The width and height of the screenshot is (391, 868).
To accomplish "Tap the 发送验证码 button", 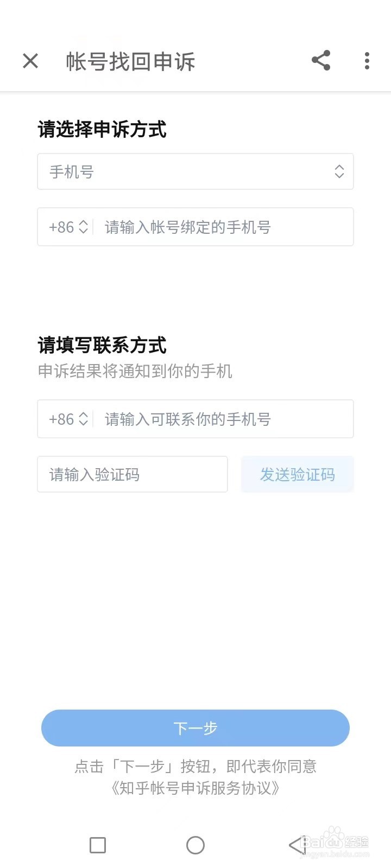I will pyautogui.click(x=298, y=474).
